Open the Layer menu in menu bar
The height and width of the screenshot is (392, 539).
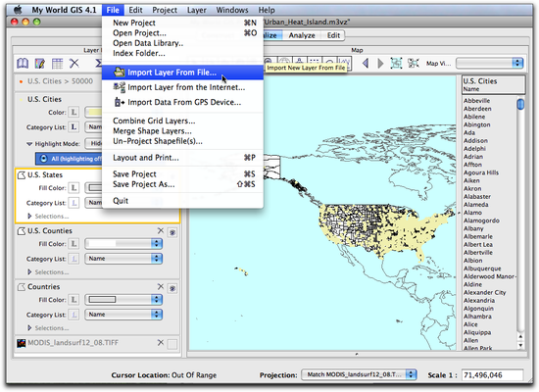(197, 10)
